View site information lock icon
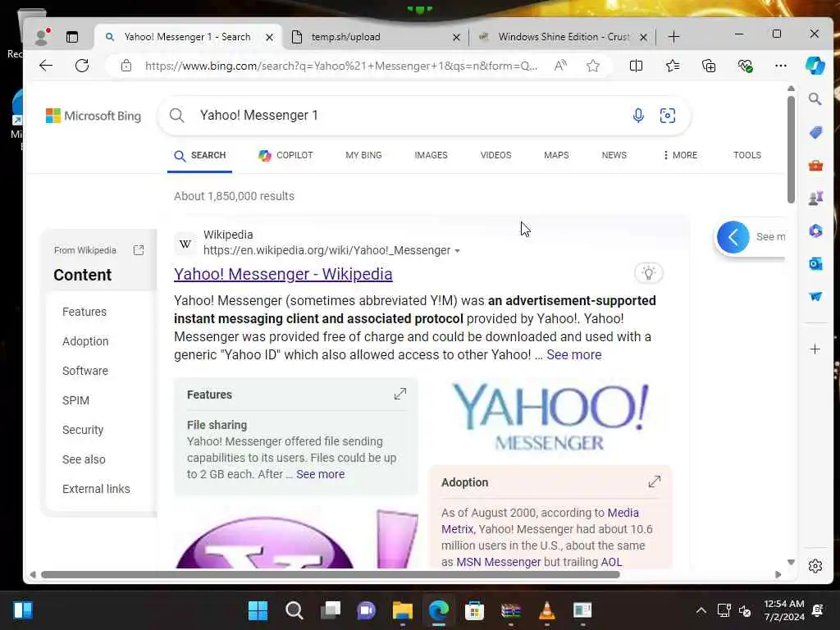The image size is (840, 630). 126,66
